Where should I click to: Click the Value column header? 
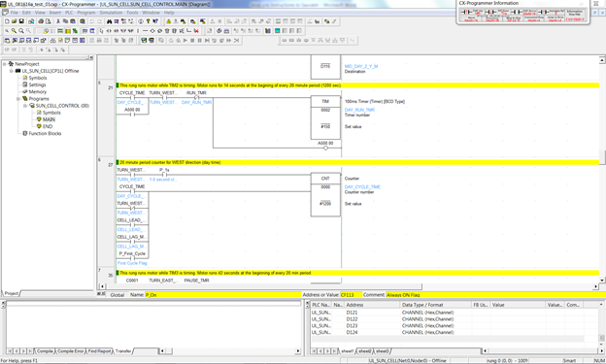pyautogui.click(x=518, y=305)
